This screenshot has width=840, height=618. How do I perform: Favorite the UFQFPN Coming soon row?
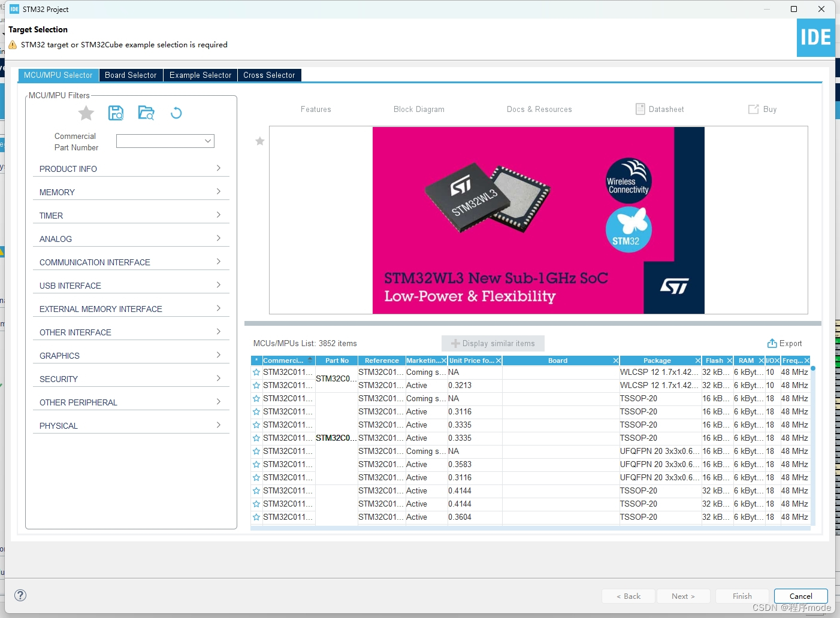tap(256, 452)
